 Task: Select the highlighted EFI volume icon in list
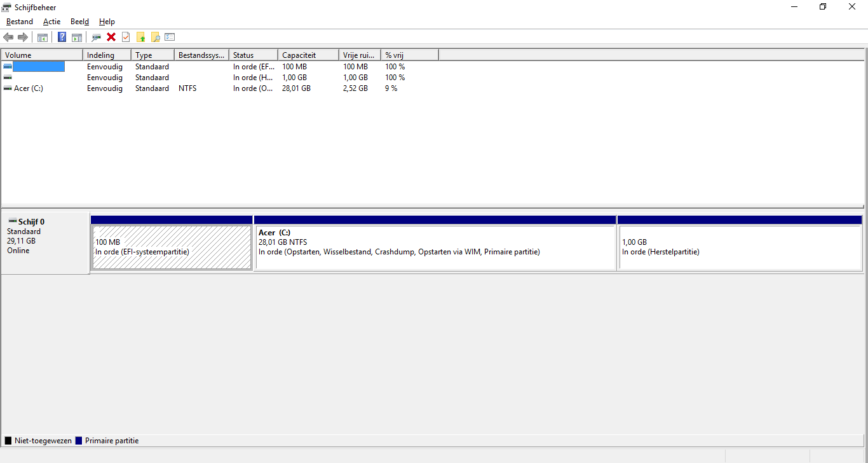click(x=8, y=66)
